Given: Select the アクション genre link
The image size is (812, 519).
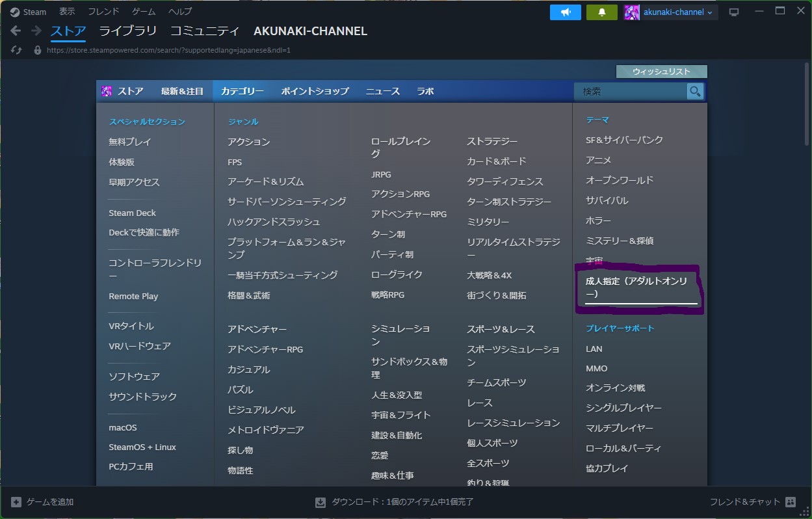Looking at the screenshot, I should pos(248,142).
